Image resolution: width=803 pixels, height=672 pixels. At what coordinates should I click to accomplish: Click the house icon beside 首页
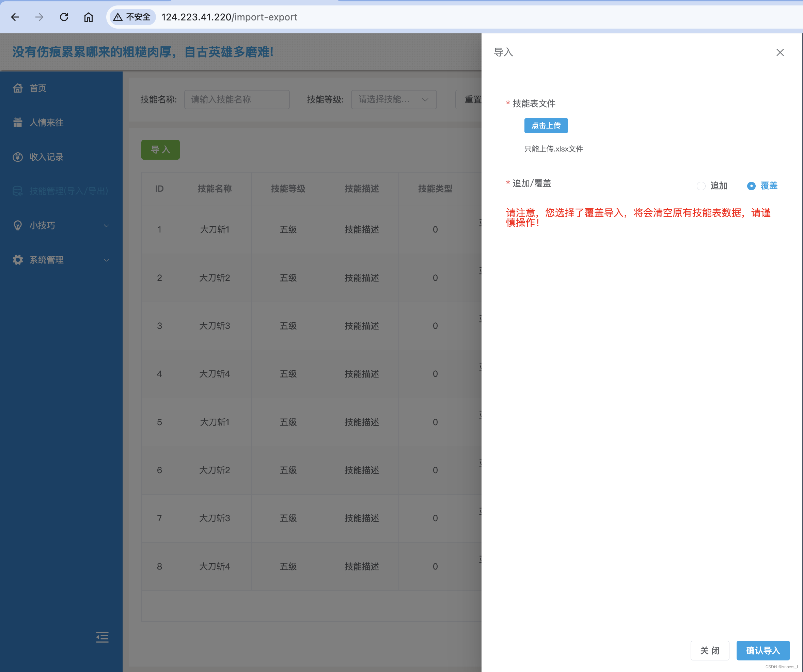(18, 88)
